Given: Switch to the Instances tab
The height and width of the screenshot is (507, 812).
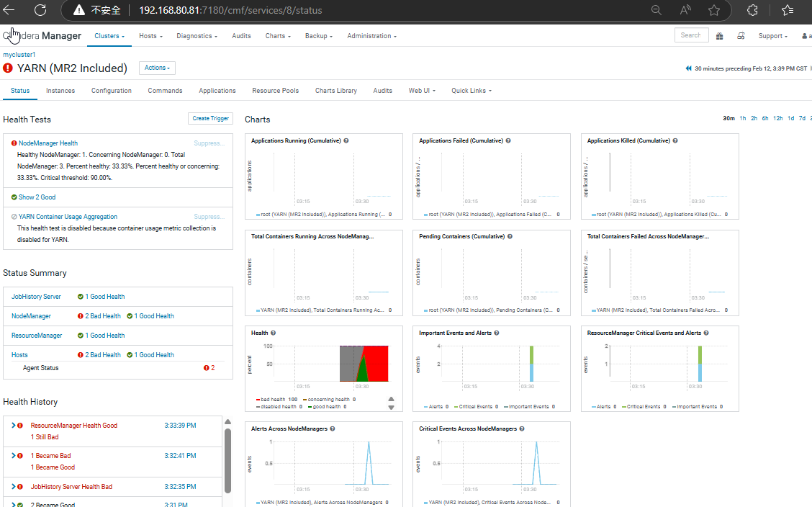Looking at the screenshot, I should (x=60, y=90).
